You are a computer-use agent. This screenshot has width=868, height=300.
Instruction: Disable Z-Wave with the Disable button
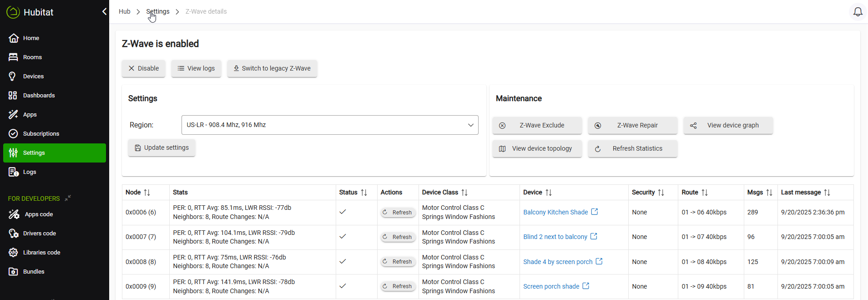tap(143, 68)
